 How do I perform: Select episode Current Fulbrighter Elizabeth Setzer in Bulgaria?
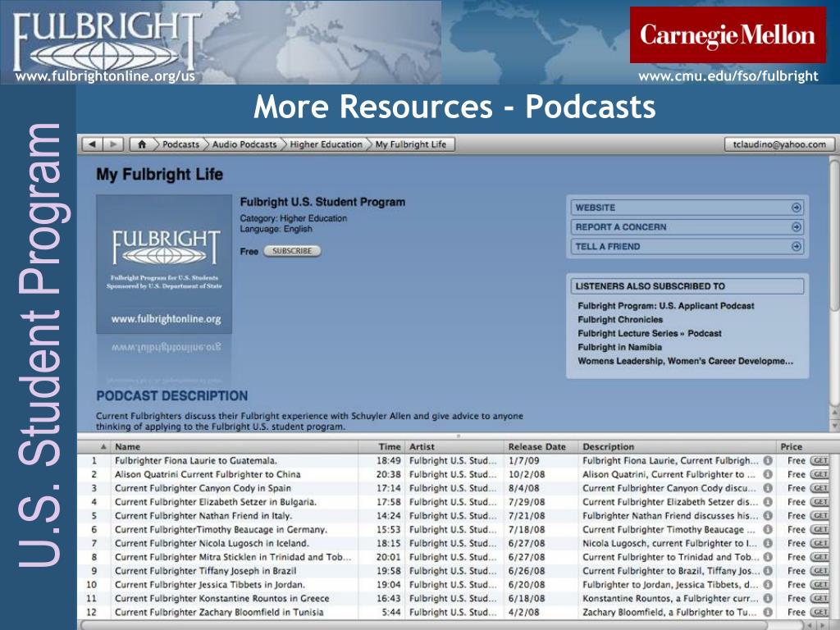(x=216, y=502)
